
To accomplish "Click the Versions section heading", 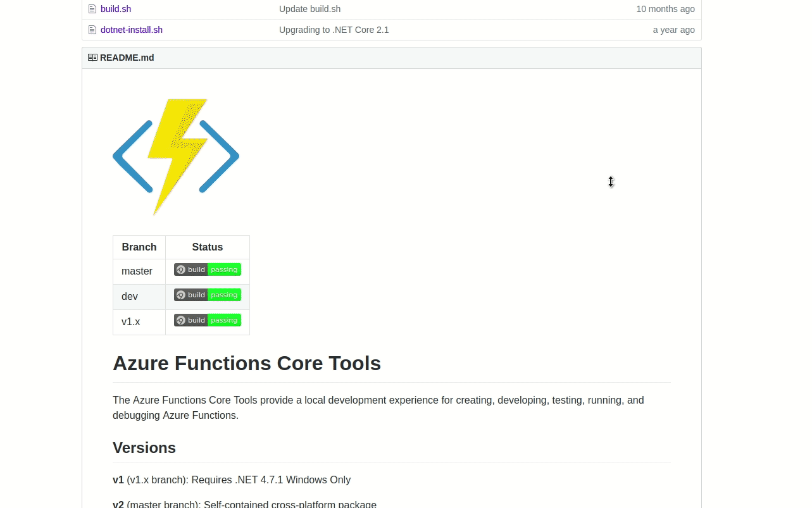I will tap(144, 447).
